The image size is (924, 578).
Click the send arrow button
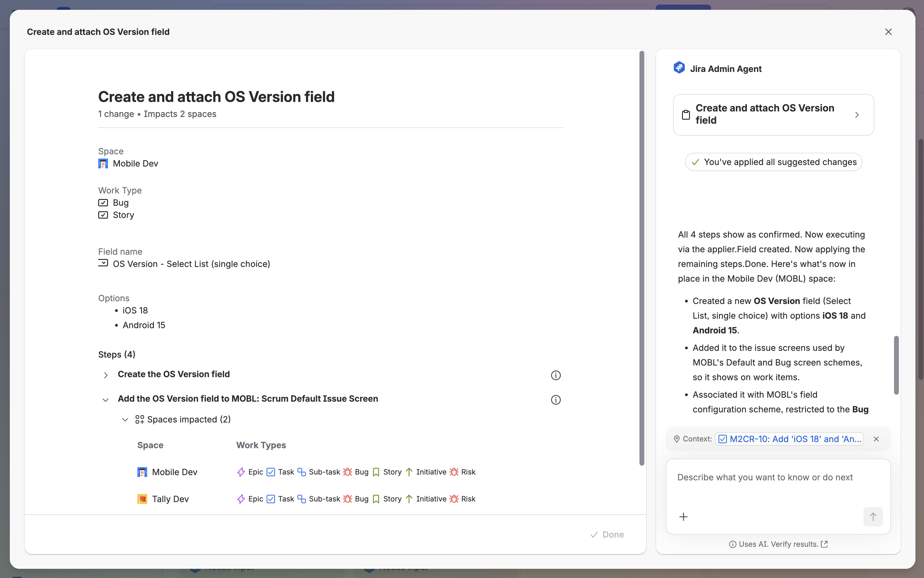coord(873,517)
